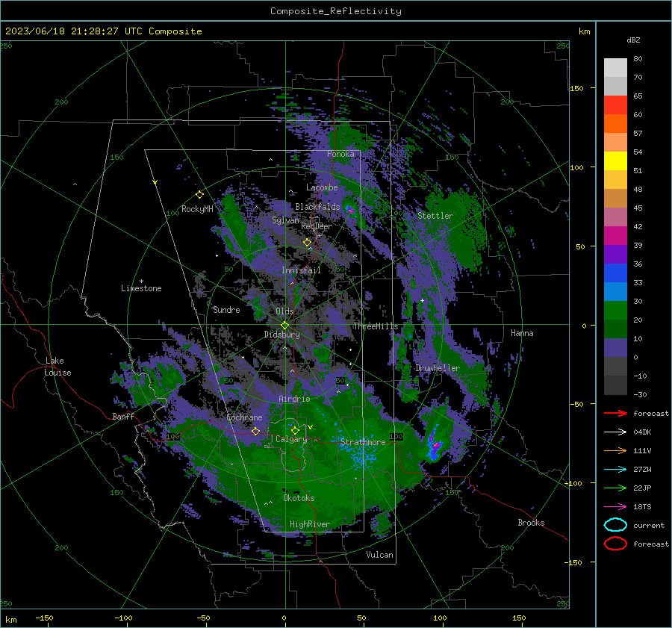Click the white plus marker west of Hanna
The height and width of the screenshot is (628, 672).
point(422,300)
